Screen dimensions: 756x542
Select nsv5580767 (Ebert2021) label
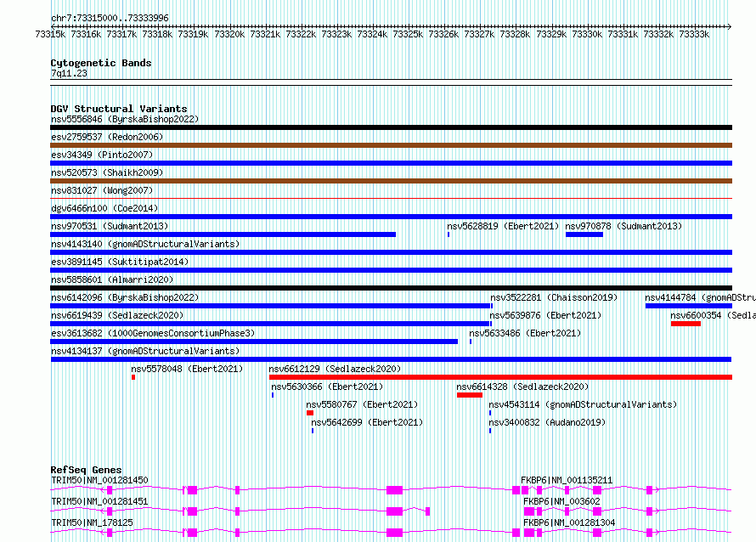point(362,404)
